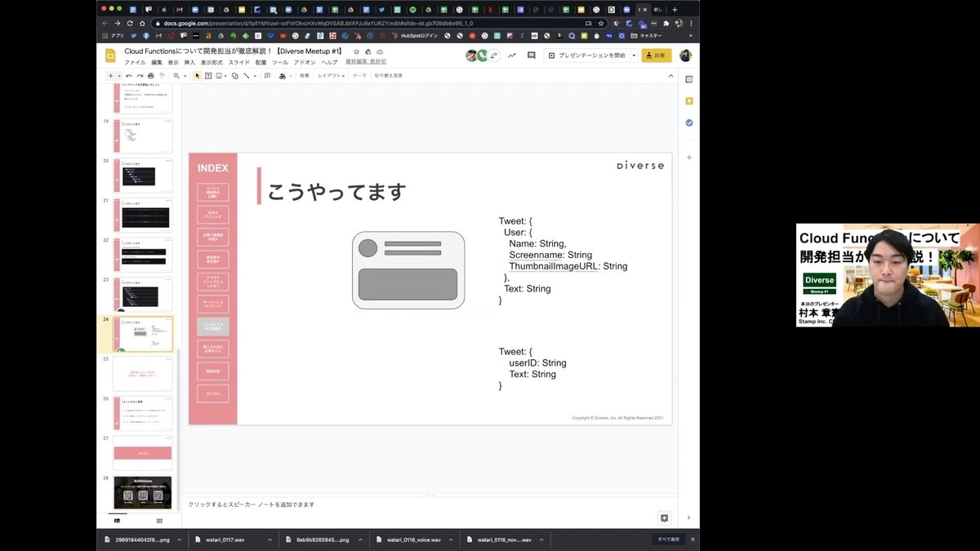Undo the last action in toolbar
The image size is (980, 551).
pos(129,75)
